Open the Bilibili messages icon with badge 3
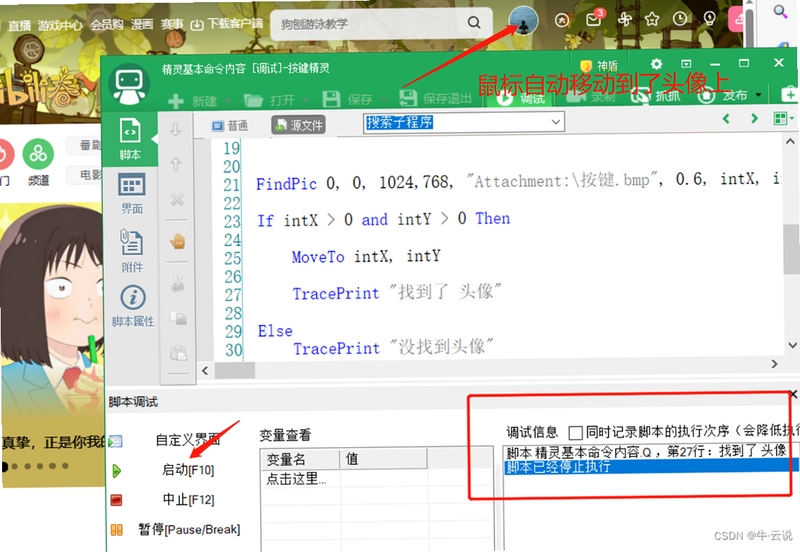Image resolution: width=800 pixels, height=552 pixels. 595,19
